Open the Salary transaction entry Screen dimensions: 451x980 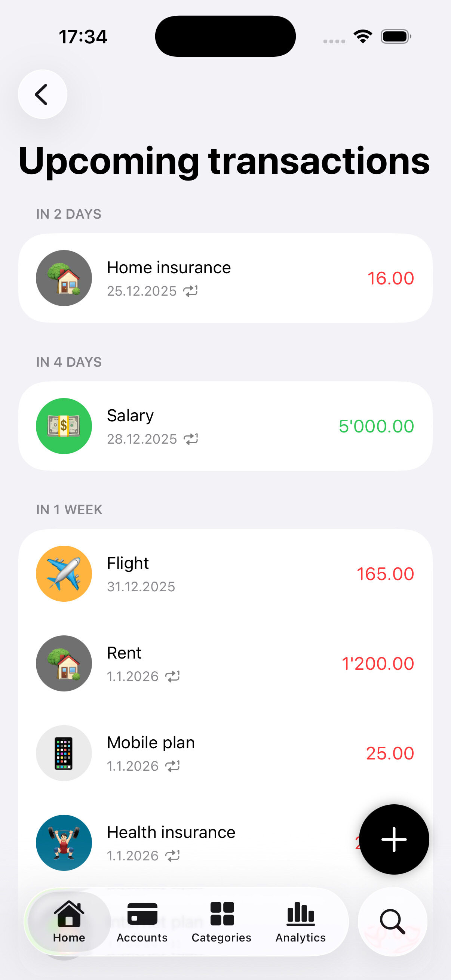131,416
